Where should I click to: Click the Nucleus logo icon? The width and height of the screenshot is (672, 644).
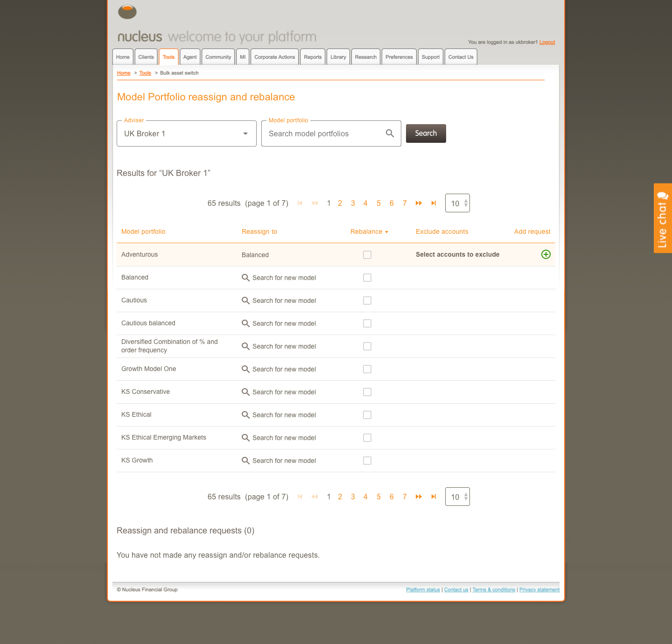(127, 12)
